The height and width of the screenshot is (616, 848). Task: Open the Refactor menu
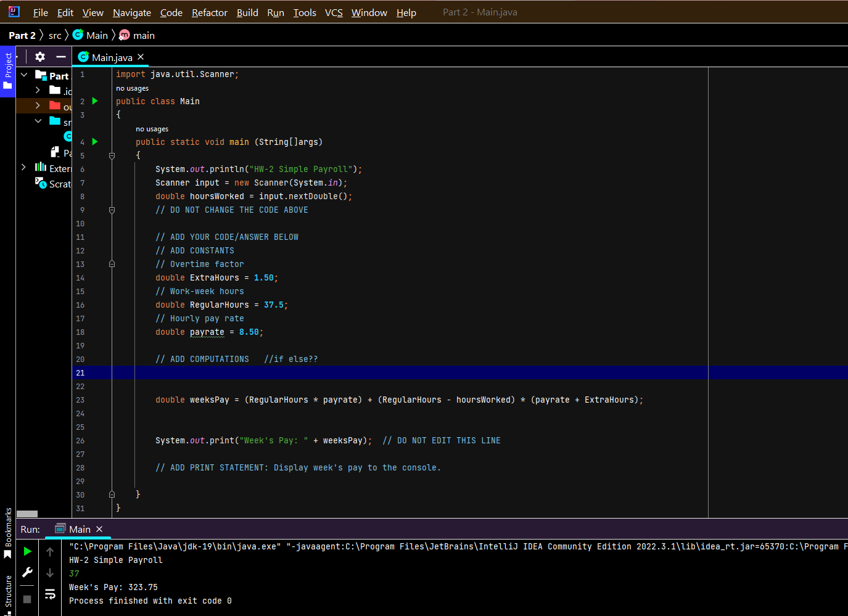pyautogui.click(x=209, y=12)
